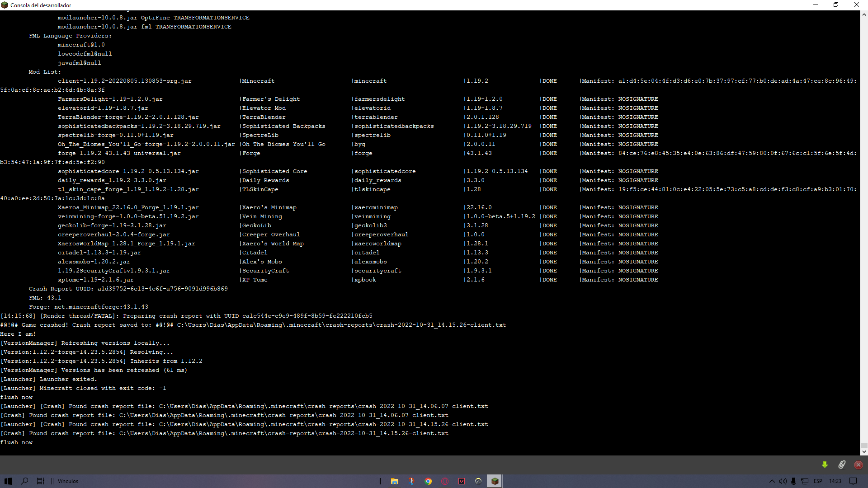The width and height of the screenshot is (868, 488).
Task: Click 'tl_skin_cape_forge_1.19_1.19.2-1.28.jar' file name
Action: pos(128,189)
